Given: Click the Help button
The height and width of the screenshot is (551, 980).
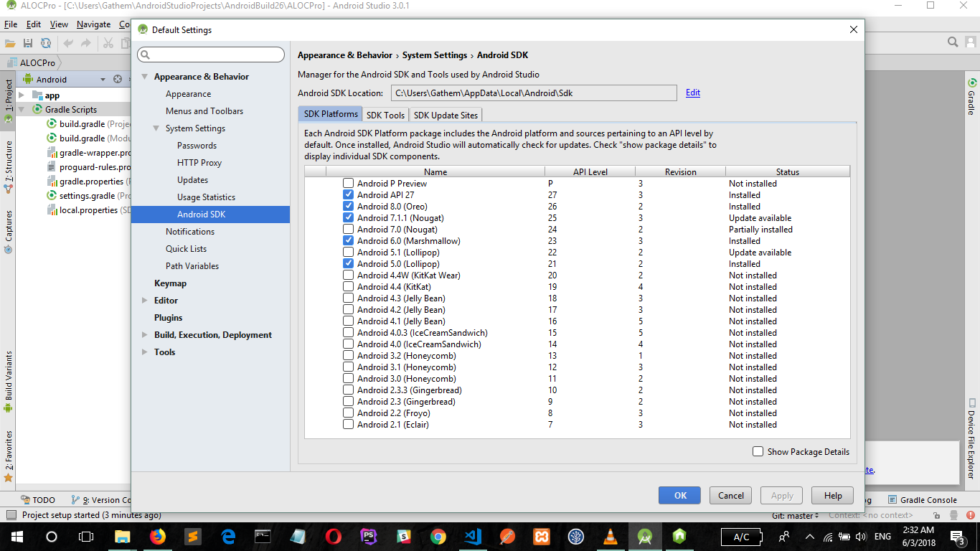Looking at the screenshot, I should [x=833, y=495].
